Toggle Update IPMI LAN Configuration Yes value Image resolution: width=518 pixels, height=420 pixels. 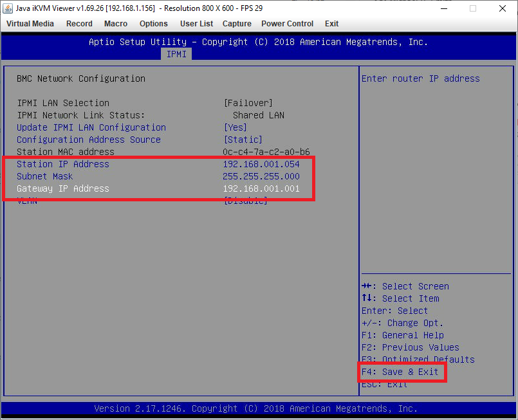point(237,127)
